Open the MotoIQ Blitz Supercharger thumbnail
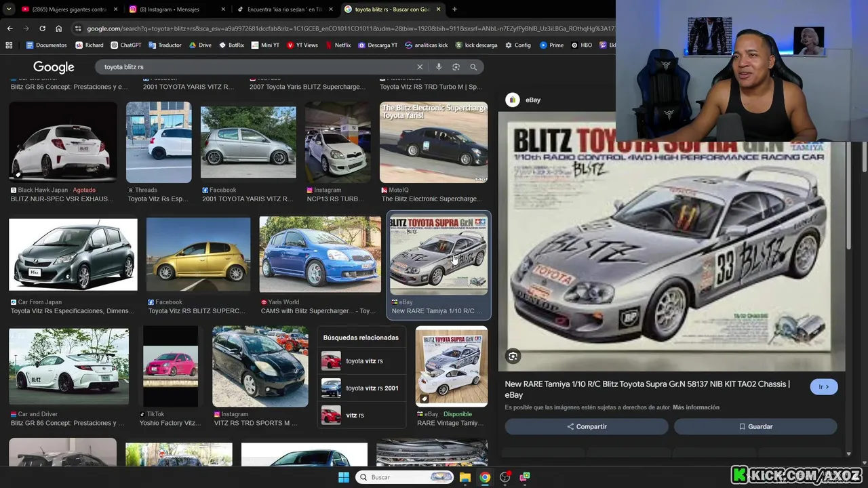This screenshot has height=488, width=868. coord(434,142)
